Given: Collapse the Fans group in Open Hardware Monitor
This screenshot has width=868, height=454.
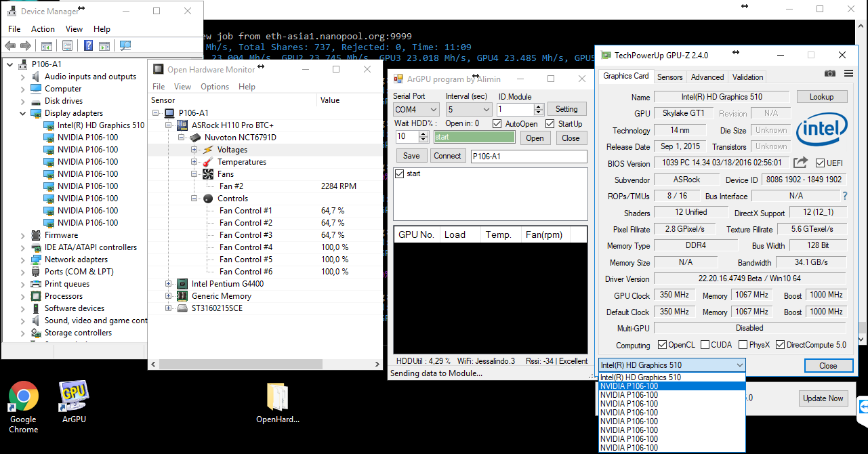Looking at the screenshot, I should tap(194, 173).
